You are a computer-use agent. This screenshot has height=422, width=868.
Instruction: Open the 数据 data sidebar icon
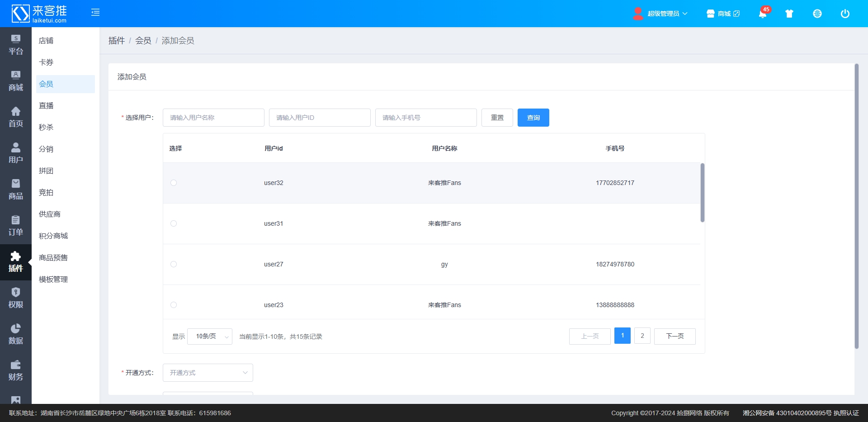click(15, 334)
